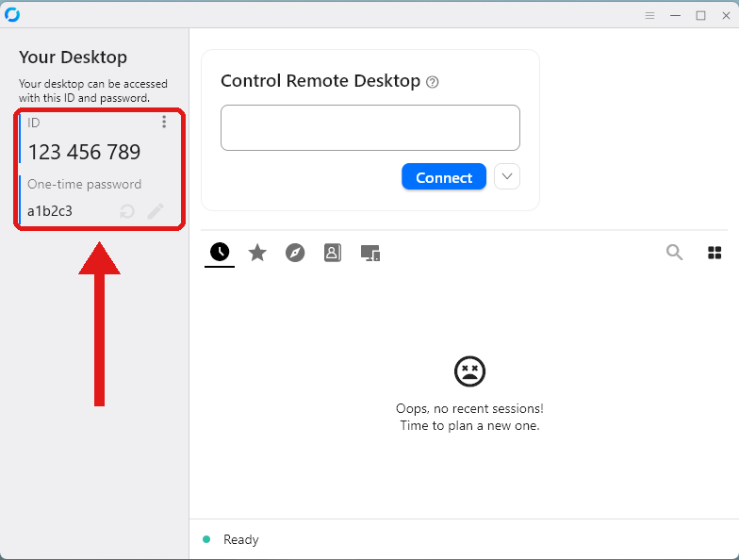Screen dimensions: 739x560
Task: Edit the one-time password with the pencil
Action: coord(156,211)
